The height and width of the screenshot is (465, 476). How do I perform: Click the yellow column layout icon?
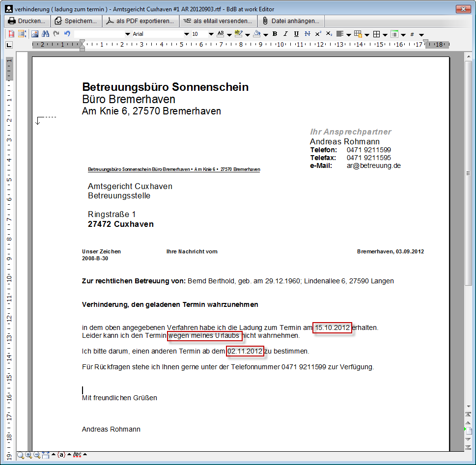22,34
